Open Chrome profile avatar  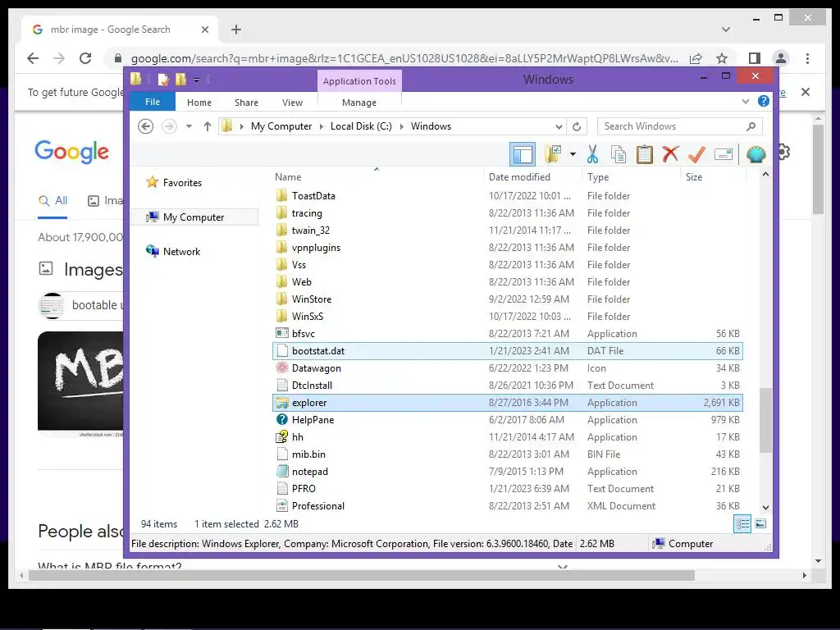point(781,58)
